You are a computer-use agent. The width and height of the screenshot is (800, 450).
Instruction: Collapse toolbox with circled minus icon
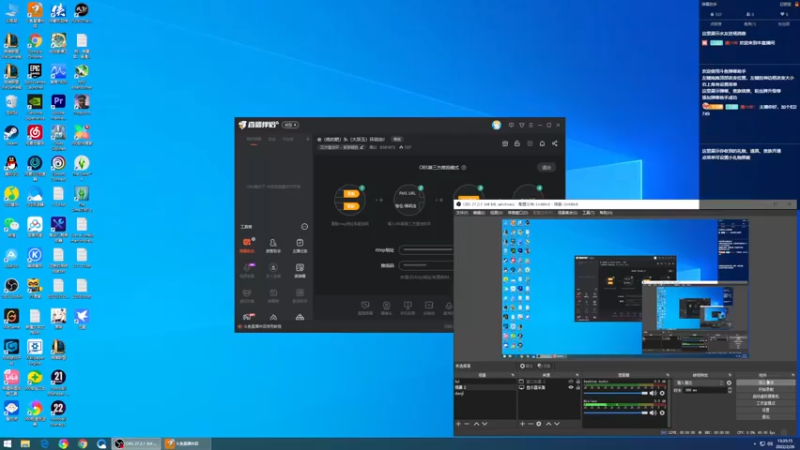(x=305, y=227)
